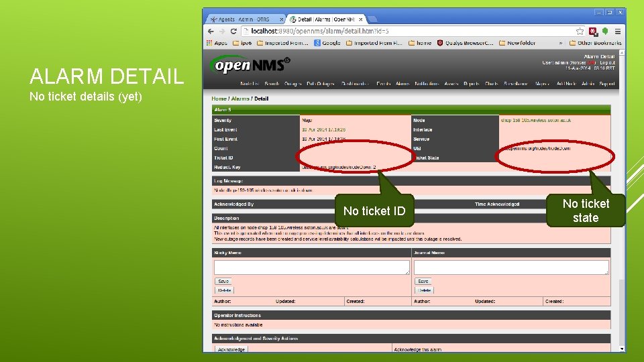Open Add Node navigation item
Screen dimensions: 644x362
click(x=566, y=84)
